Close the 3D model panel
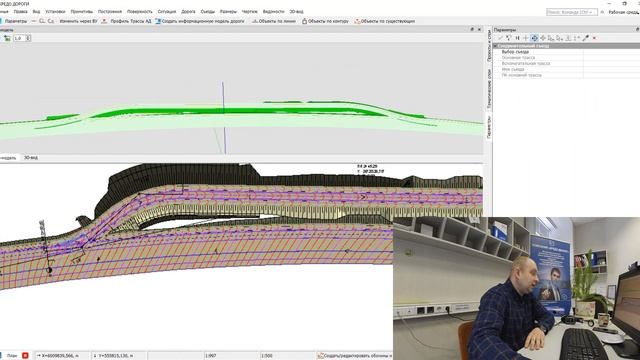The width and height of the screenshot is (640, 360). tap(479, 29)
